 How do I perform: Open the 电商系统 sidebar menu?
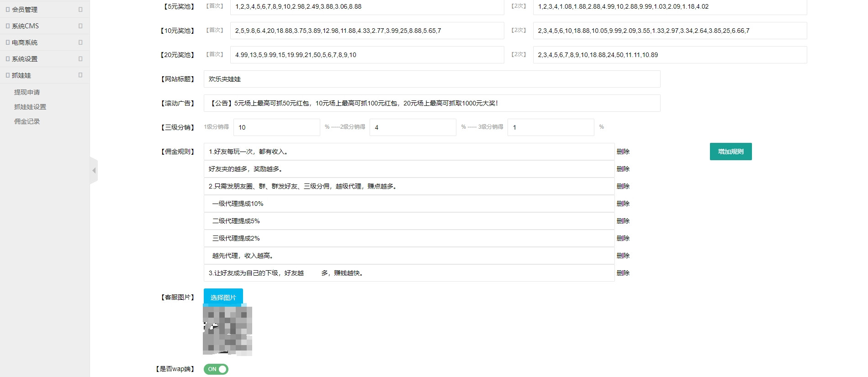click(45, 42)
